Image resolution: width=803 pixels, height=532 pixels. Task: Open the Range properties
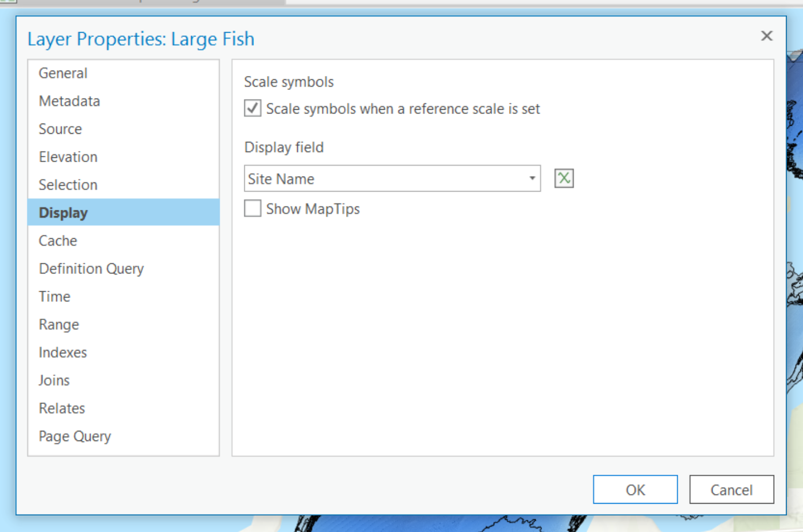[x=58, y=324]
